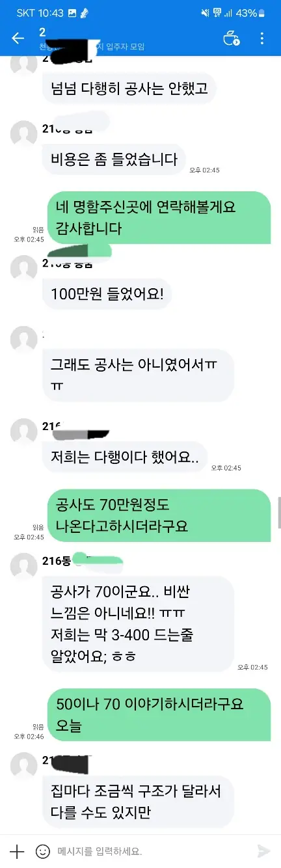Open the cafe icon in header
The image size is (281, 868).
coord(231,38)
